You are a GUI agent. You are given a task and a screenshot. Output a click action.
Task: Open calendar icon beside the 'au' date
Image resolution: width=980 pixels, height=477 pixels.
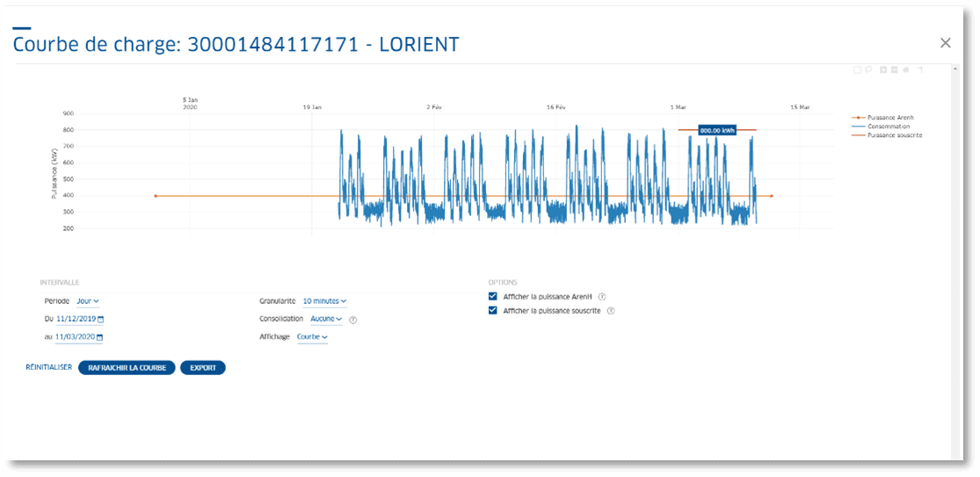click(99, 337)
